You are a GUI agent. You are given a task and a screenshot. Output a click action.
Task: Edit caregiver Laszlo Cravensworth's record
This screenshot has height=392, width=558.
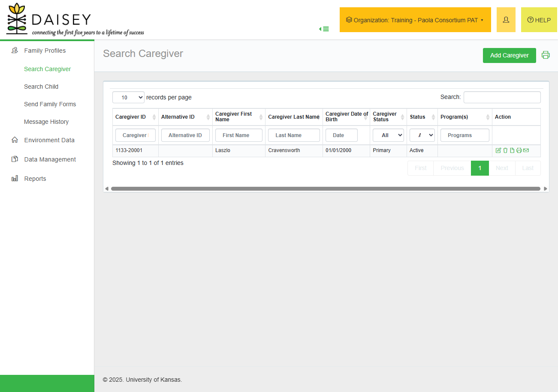(498, 150)
